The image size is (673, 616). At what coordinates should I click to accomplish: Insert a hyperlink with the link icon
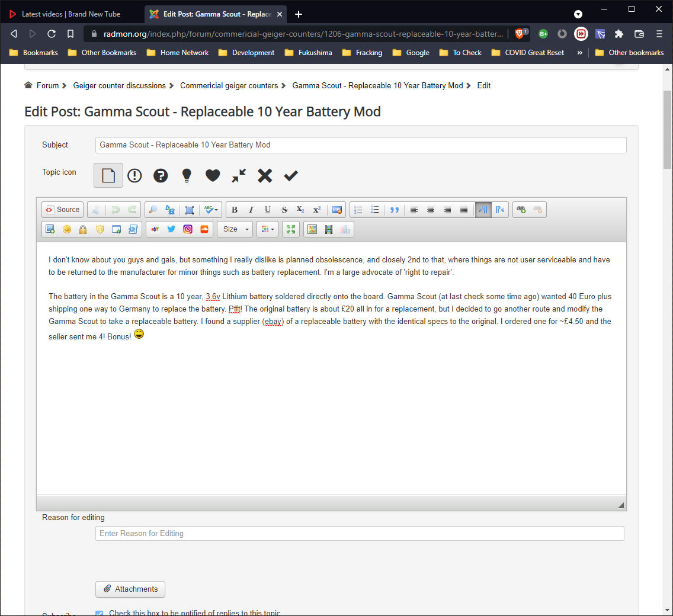point(521,210)
